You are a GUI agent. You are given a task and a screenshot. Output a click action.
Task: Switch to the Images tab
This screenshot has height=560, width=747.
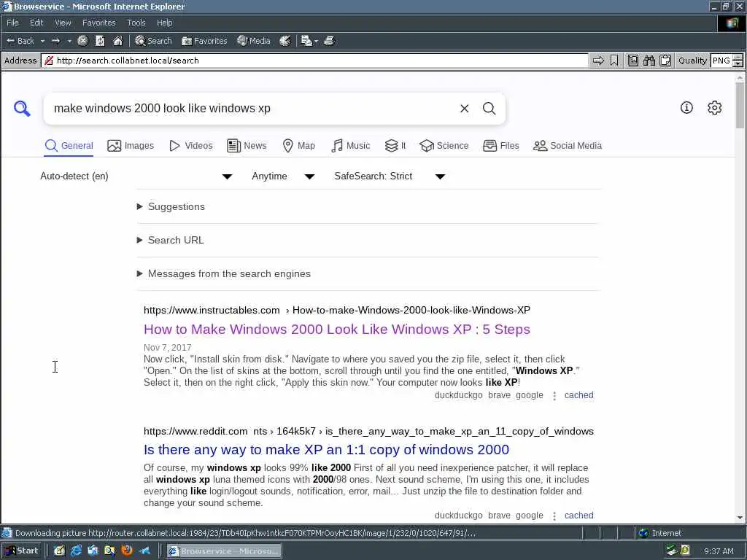click(x=131, y=146)
